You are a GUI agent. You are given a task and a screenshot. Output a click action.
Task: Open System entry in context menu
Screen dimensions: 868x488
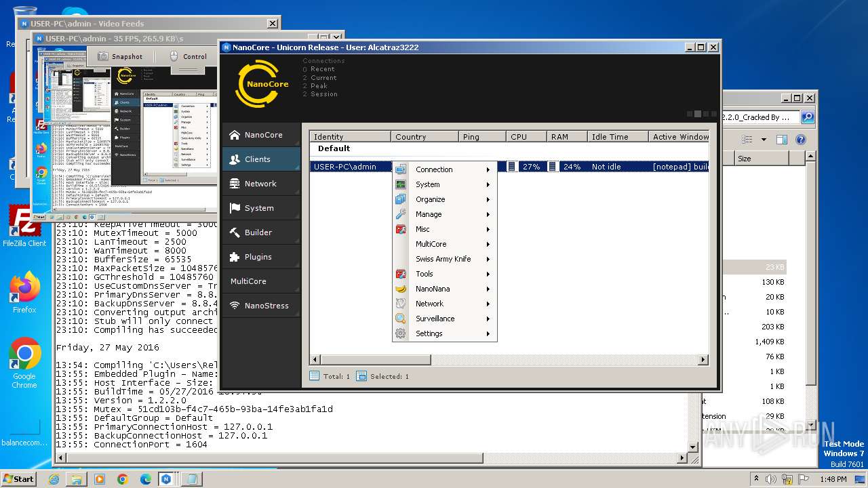pos(444,184)
